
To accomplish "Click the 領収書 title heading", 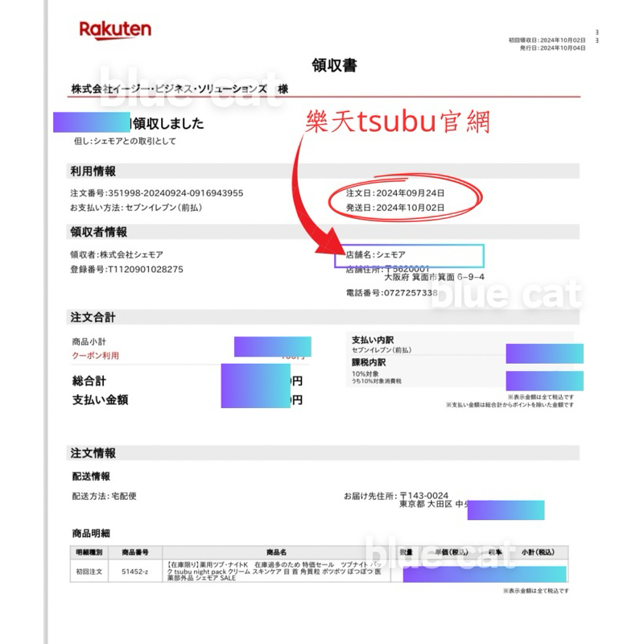I will coord(334,64).
